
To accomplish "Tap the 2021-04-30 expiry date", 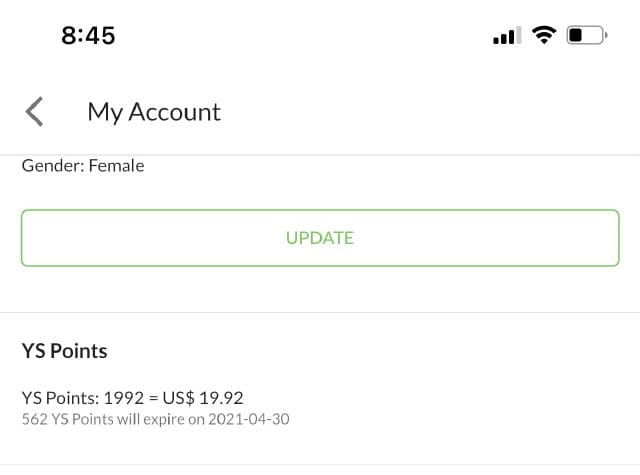I will tap(249, 419).
